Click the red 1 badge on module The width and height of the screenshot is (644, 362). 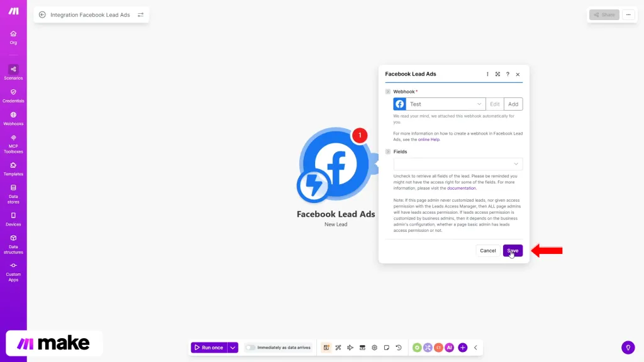tap(360, 135)
